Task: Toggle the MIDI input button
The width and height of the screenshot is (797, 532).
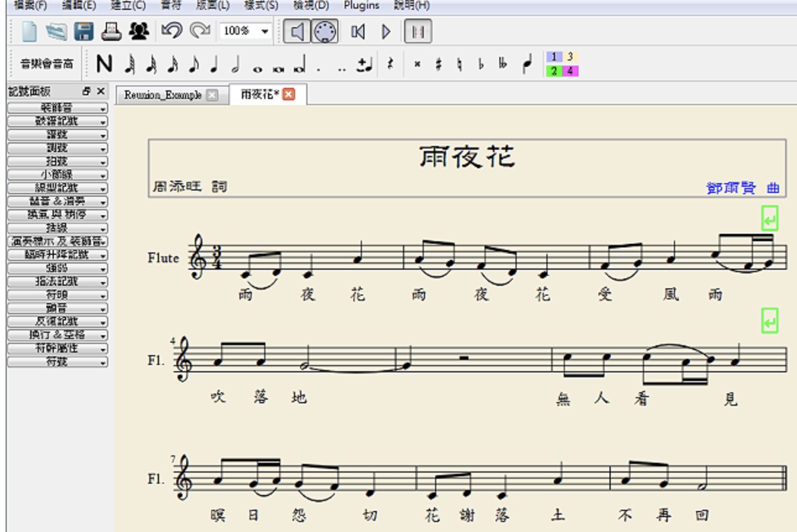Action: (x=325, y=32)
